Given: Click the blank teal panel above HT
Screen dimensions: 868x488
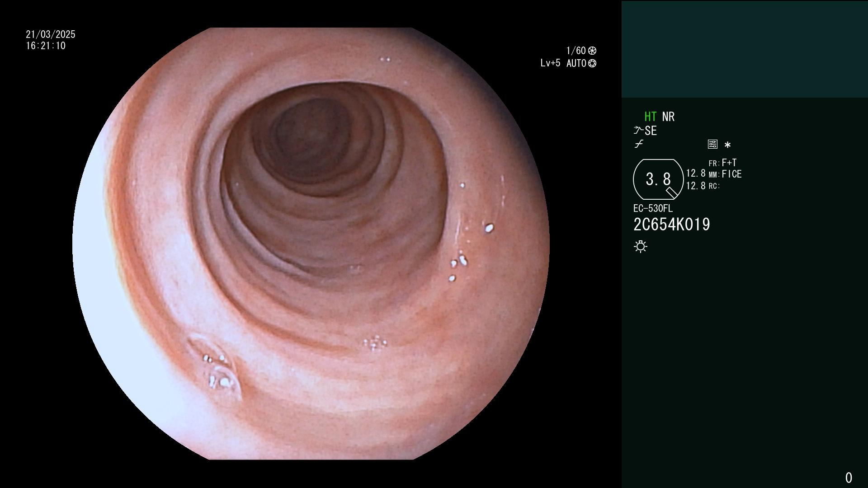Looking at the screenshot, I should pyautogui.click(x=745, y=49).
